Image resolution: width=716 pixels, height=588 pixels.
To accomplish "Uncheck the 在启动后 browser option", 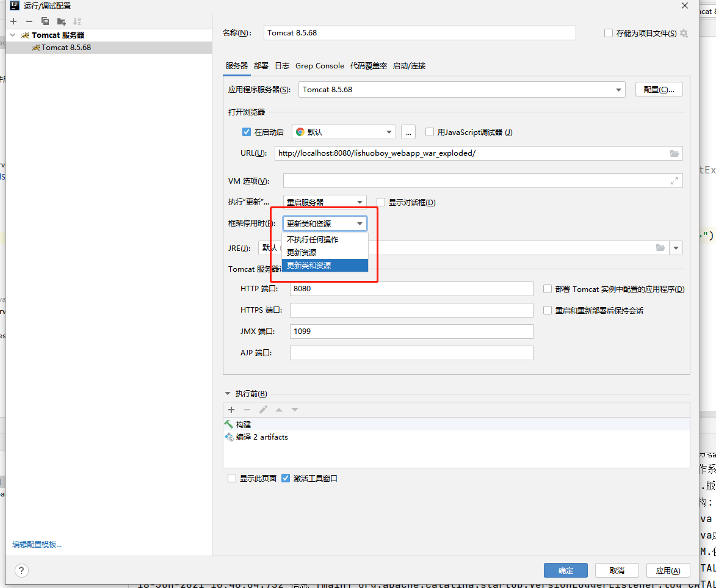I will (247, 132).
